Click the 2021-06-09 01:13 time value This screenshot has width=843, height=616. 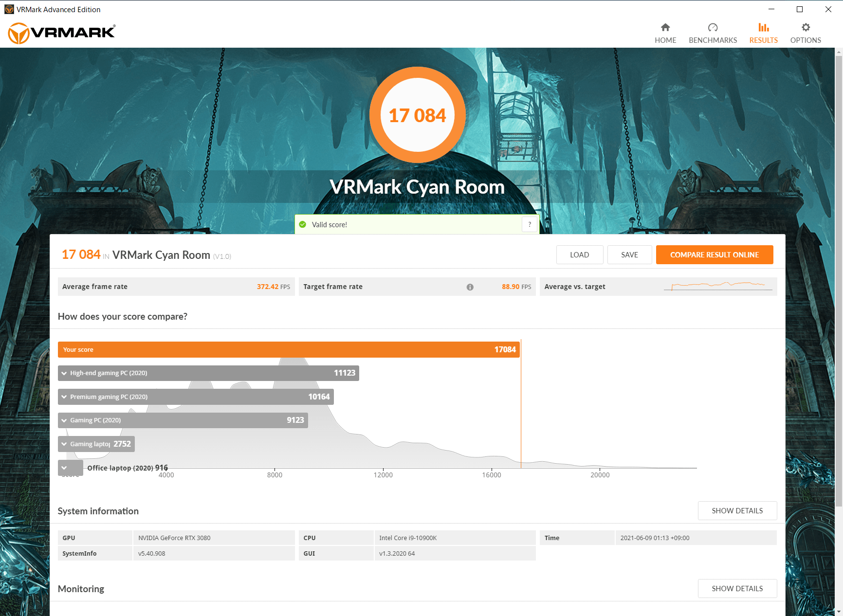(x=655, y=538)
